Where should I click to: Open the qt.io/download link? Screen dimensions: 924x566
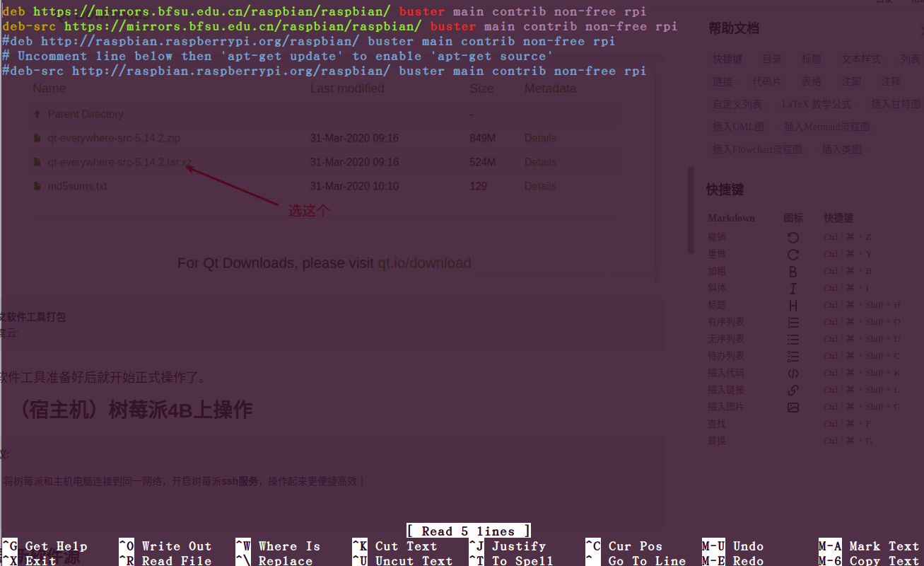(x=425, y=262)
